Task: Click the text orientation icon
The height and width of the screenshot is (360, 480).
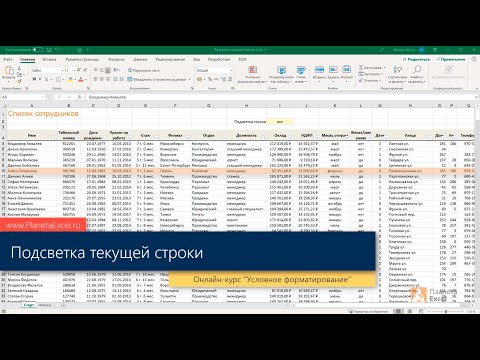Action: coord(116,70)
